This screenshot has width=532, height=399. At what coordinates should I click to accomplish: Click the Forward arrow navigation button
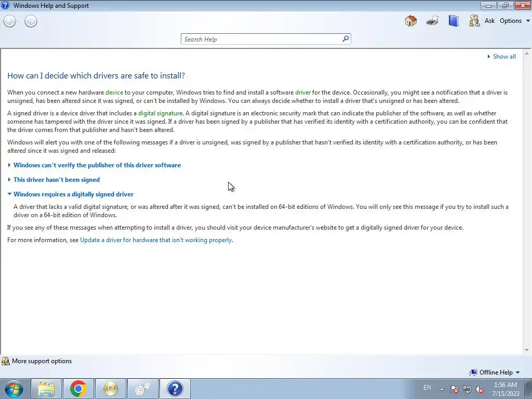point(31,21)
